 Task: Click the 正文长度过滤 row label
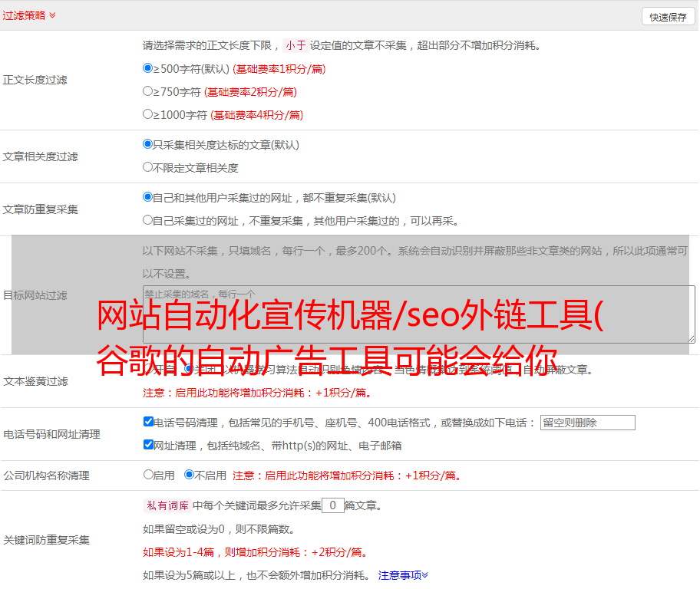pyautogui.click(x=35, y=80)
